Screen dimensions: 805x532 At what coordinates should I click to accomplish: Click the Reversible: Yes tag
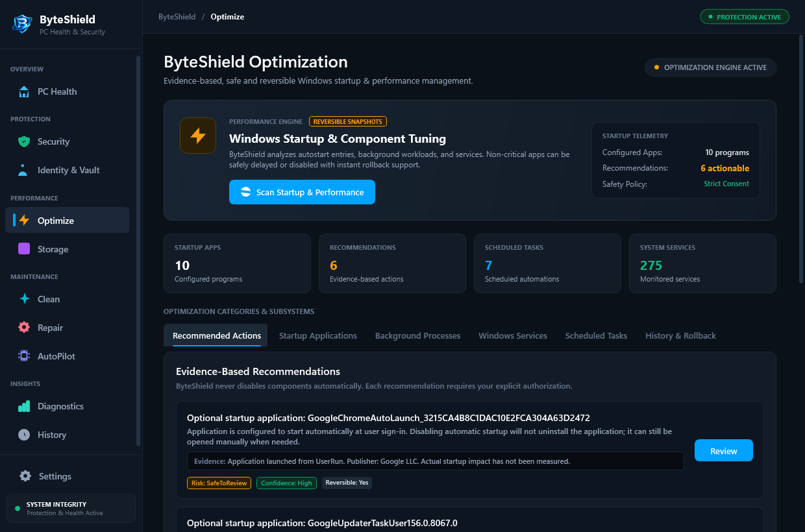347,483
